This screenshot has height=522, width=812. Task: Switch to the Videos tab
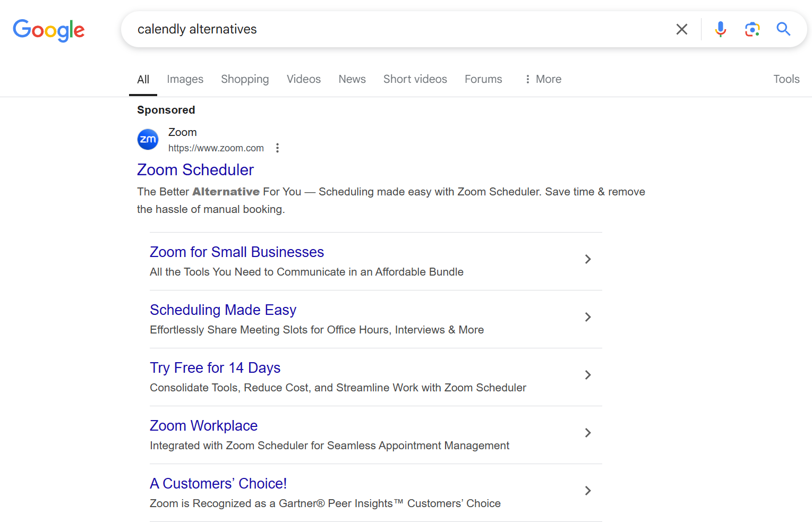(x=303, y=79)
